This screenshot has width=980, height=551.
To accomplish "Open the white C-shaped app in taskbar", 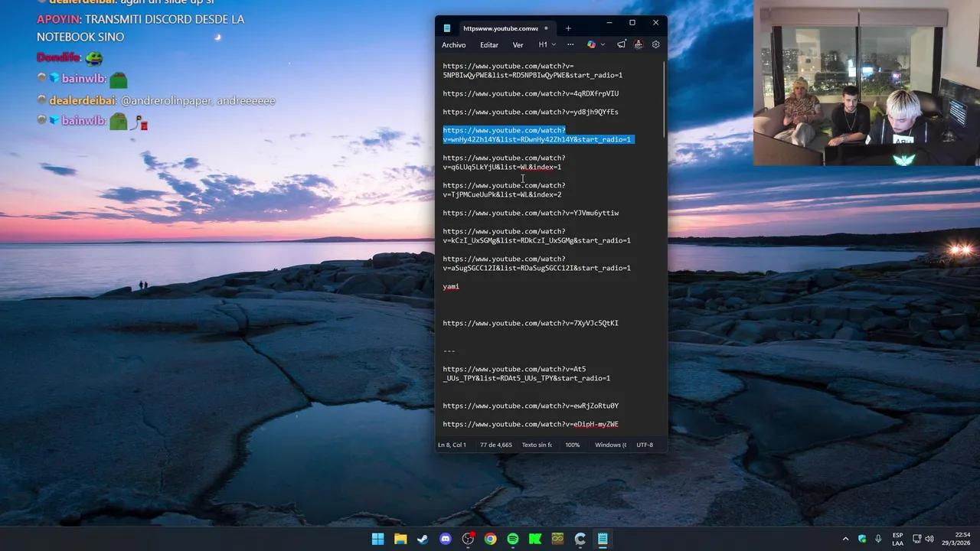I will coord(580,539).
